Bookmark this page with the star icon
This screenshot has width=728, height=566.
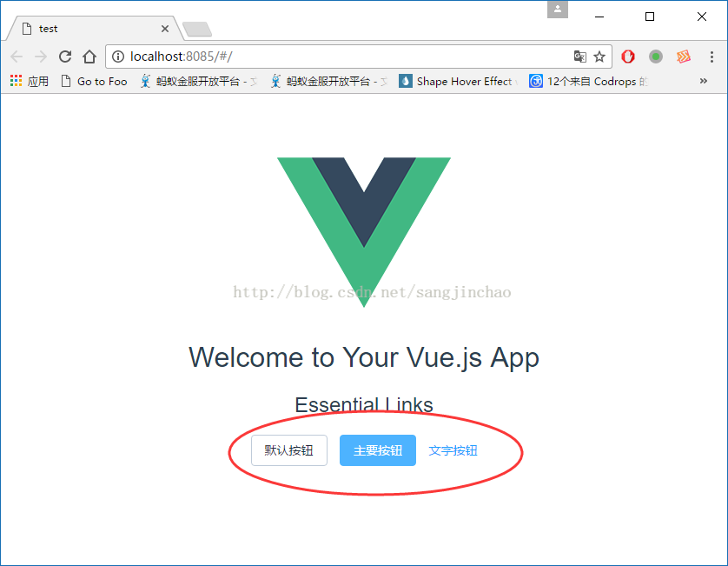click(599, 57)
